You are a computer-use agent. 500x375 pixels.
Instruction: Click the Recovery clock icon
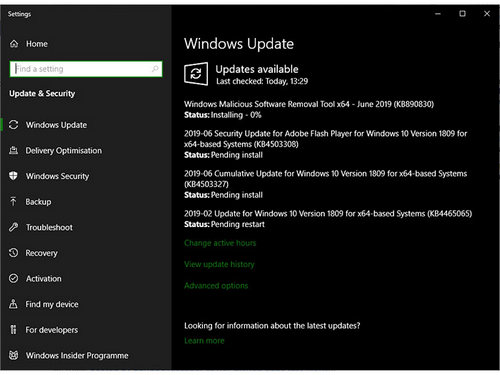pyautogui.click(x=14, y=253)
